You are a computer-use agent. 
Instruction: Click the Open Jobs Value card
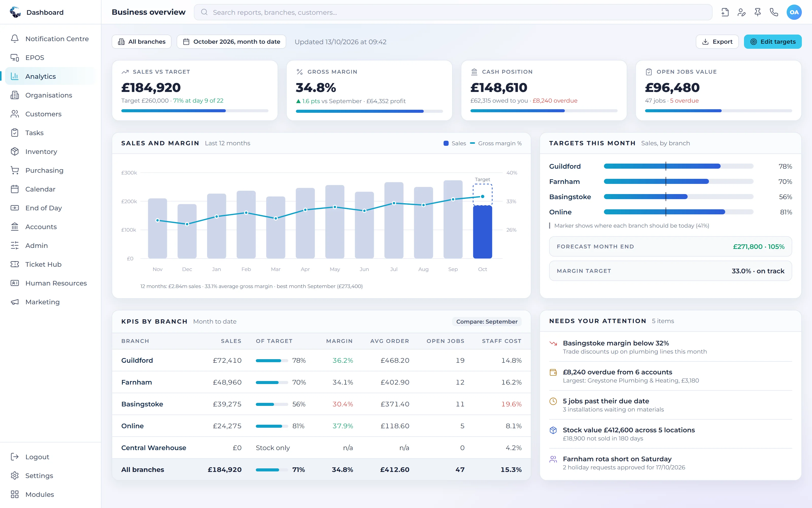(x=718, y=90)
